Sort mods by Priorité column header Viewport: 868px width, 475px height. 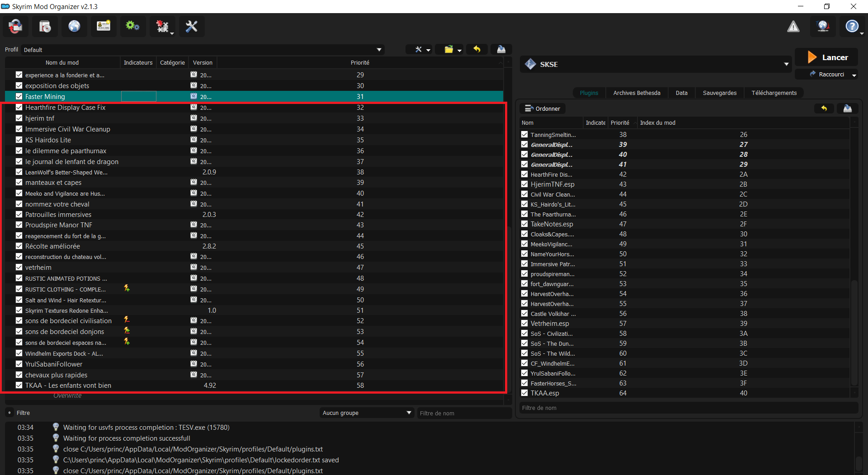(360, 62)
